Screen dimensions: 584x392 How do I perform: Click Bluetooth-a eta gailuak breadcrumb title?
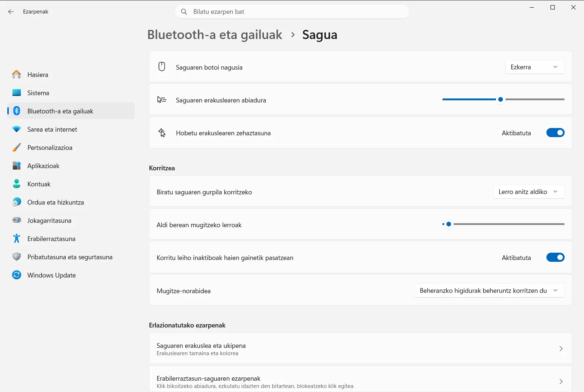click(215, 35)
